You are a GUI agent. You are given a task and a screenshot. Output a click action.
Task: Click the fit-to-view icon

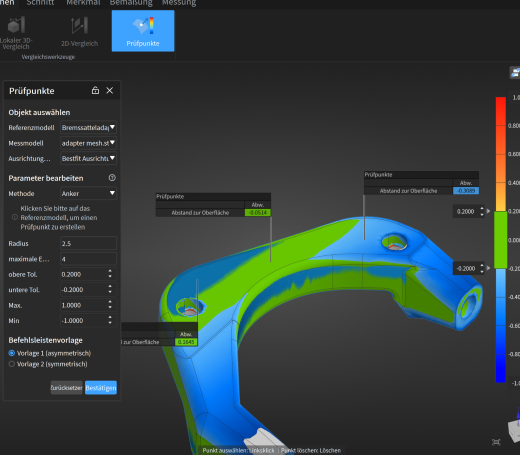[496, 442]
